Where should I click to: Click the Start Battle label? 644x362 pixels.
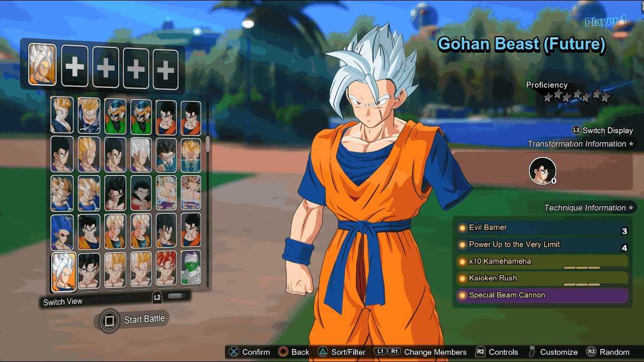[144, 319]
